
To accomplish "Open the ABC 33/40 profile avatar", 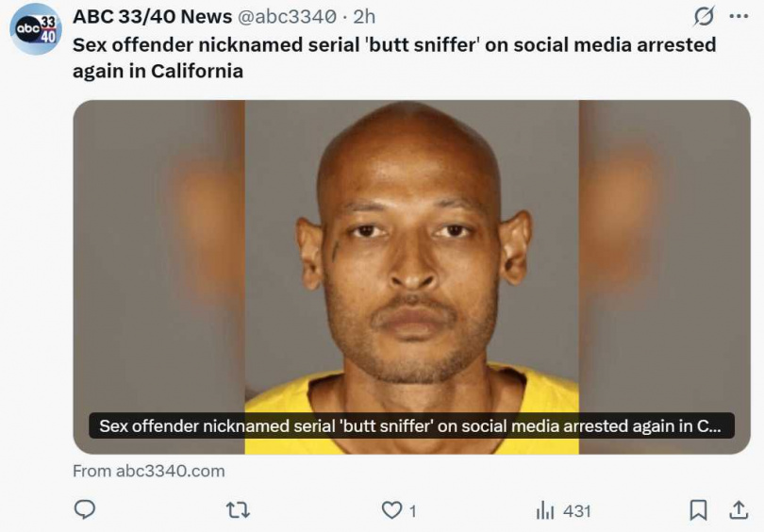I will click(x=36, y=28).
